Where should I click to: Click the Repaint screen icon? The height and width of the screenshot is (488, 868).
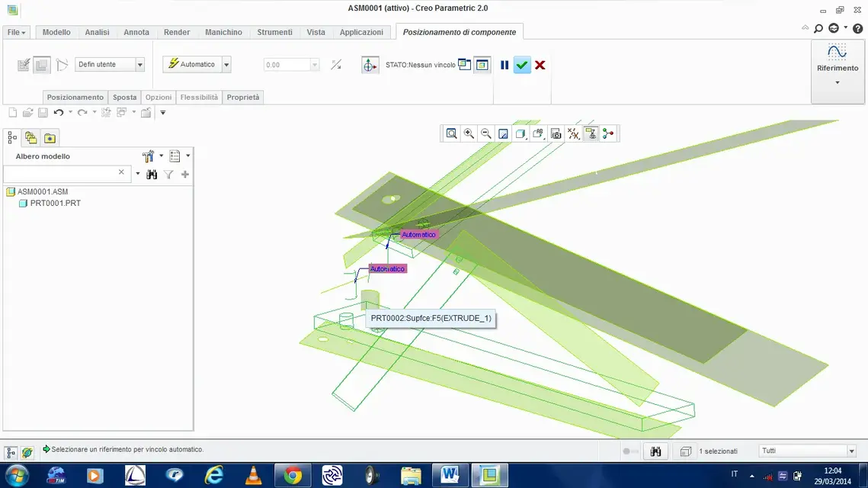[x=503, y=133]
